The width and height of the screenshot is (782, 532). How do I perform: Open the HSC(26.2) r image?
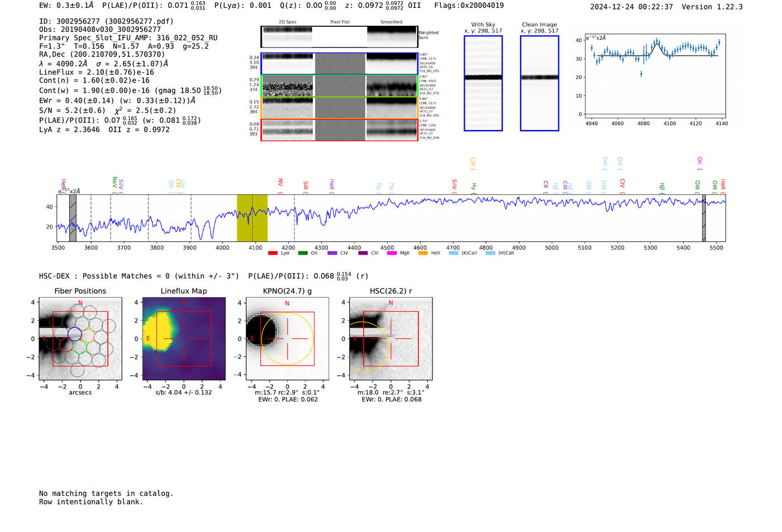[x=390, y=338]
